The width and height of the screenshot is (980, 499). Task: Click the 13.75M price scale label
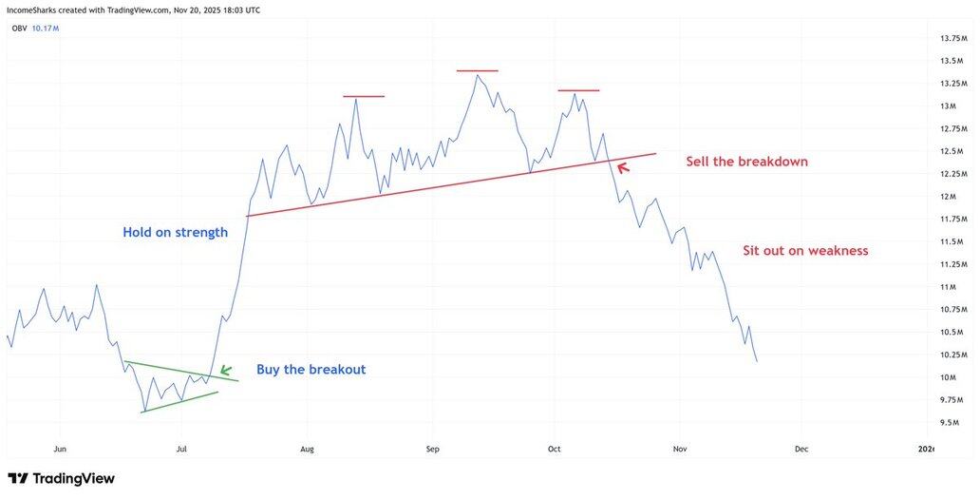[x=952, y=38]
